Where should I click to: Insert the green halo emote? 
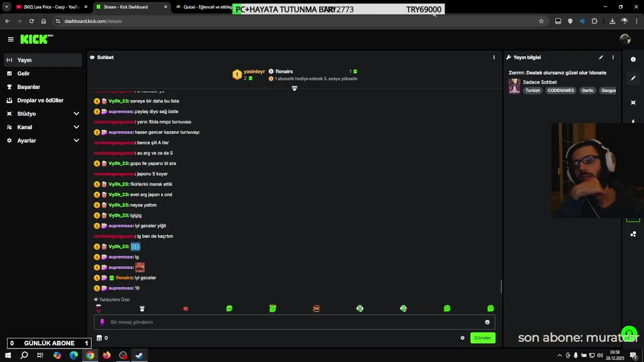[273, 309]
